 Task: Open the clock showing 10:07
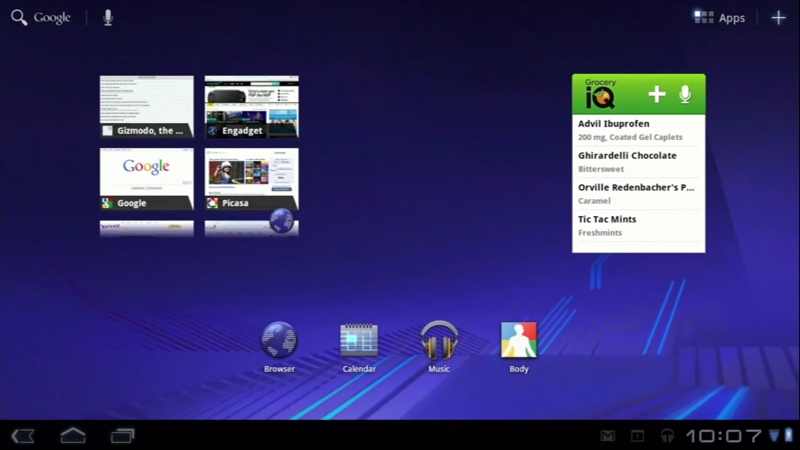coord(723,436)
